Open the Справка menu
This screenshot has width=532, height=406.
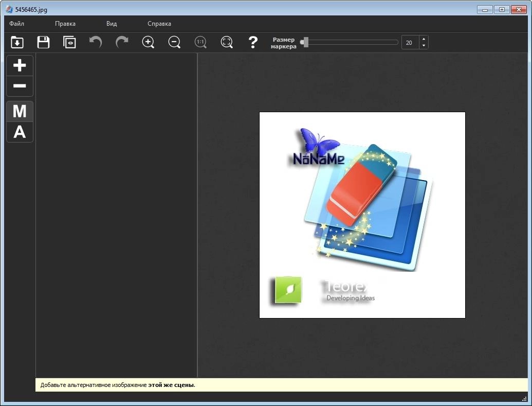point(159,24)
